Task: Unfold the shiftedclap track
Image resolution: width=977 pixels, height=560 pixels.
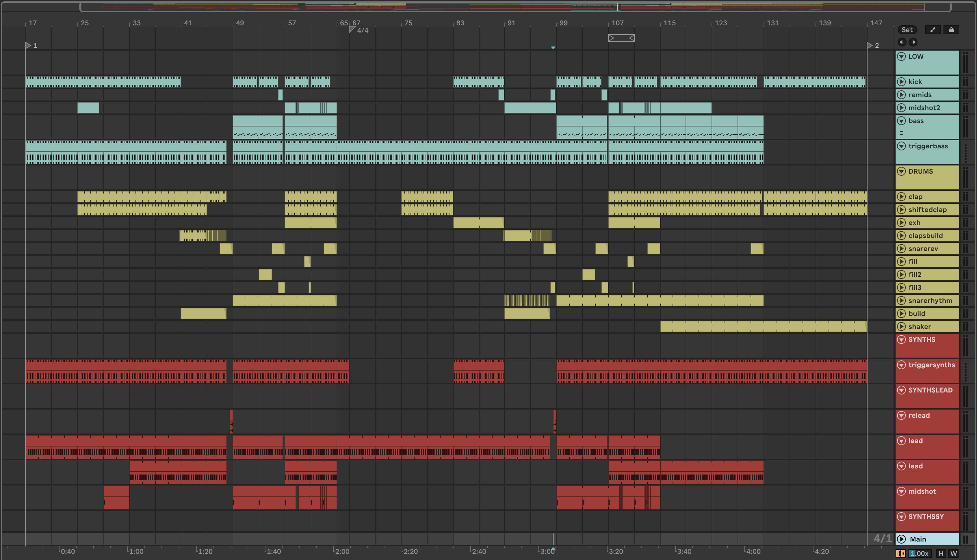Action: pyautogui.click(x=902, y=210)
